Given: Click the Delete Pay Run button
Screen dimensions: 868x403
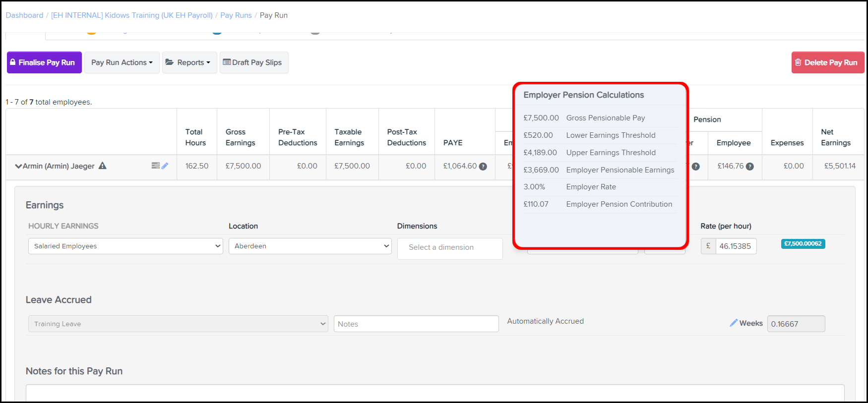Looking at the screenshot, I should (x=827, y=62).
